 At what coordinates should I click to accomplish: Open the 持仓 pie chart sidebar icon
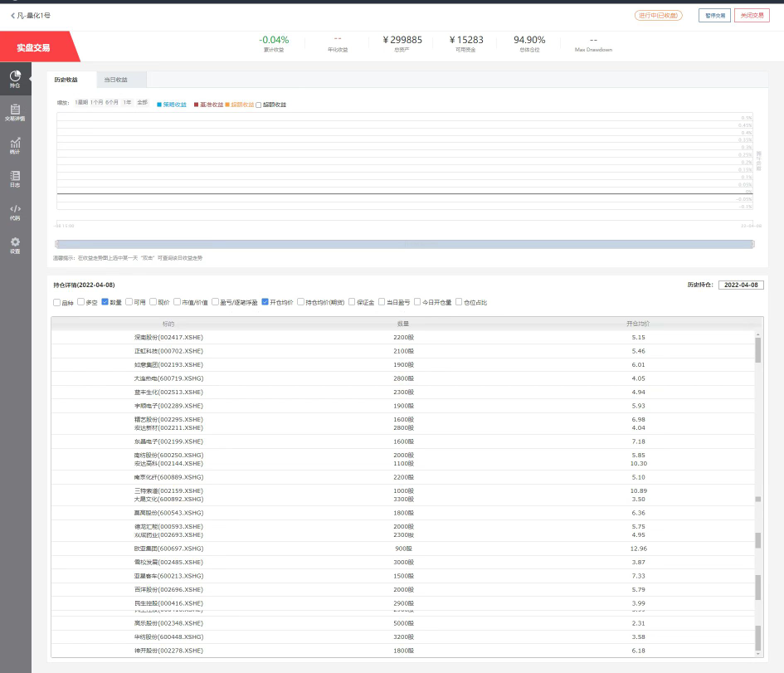tap(15, 77)
